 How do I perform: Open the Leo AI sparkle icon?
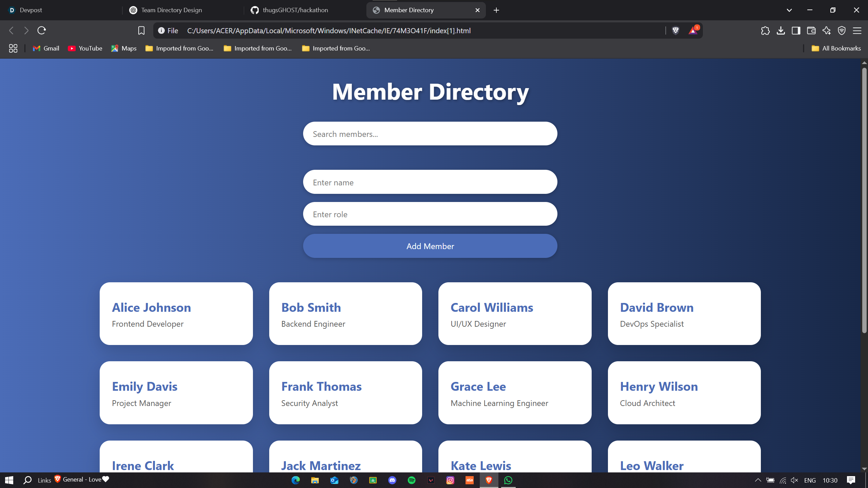click(826, 30)
